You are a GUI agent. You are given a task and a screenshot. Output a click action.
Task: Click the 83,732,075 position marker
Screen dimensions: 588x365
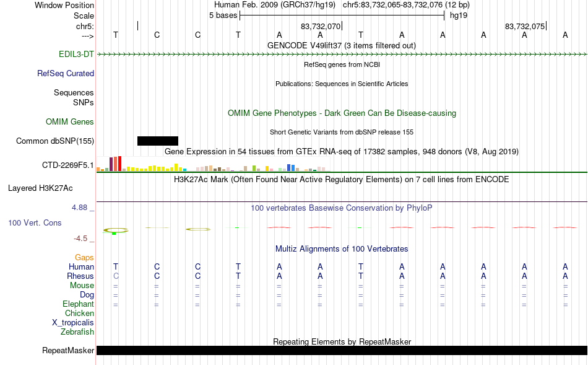click(x=525, y=26)
